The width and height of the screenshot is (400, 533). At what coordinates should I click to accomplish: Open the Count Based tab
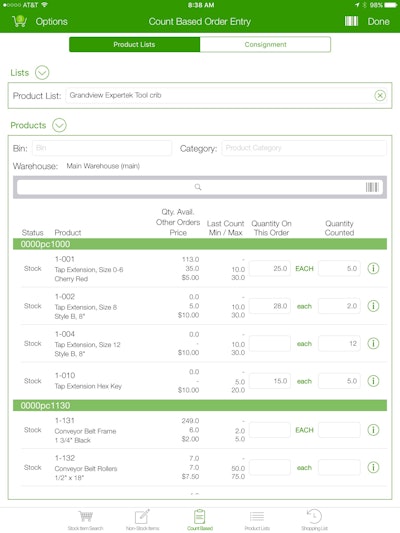coord(200,520)
